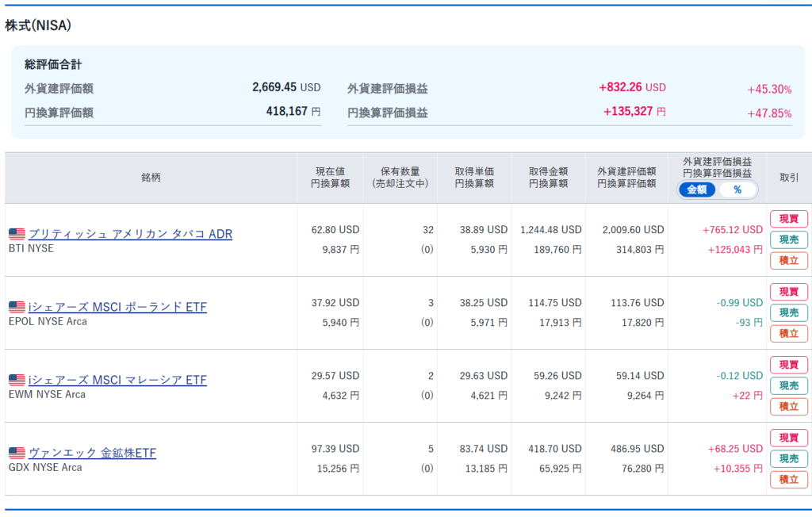The width and height of the screenshot is (812, 517).
Task: Open iシェアーズ MSCI ポーランド ETF link
Action: tap(117, 307)
